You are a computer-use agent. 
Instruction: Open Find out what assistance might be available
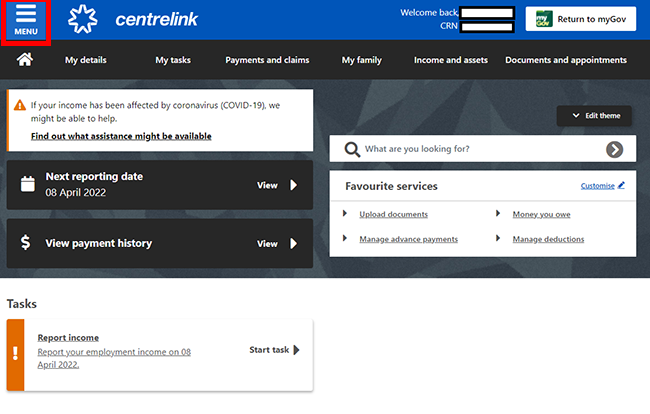click(121, 136)
